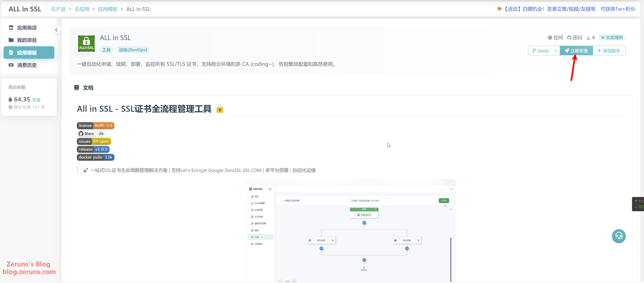Click the ALLinSSL app logo
This screenshot has height=283, width=644.
[x=86, y=44]
